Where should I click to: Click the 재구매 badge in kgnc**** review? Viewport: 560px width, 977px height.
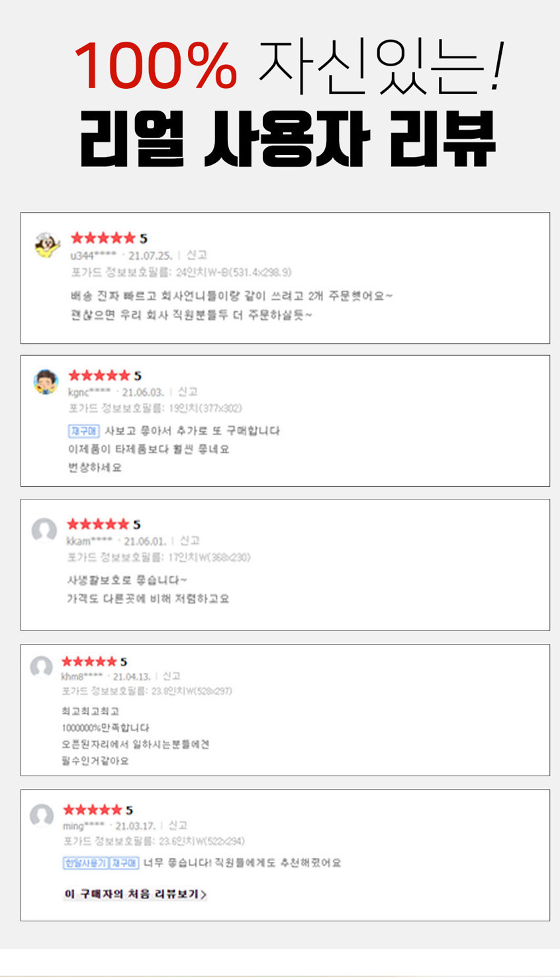point(84,431)
